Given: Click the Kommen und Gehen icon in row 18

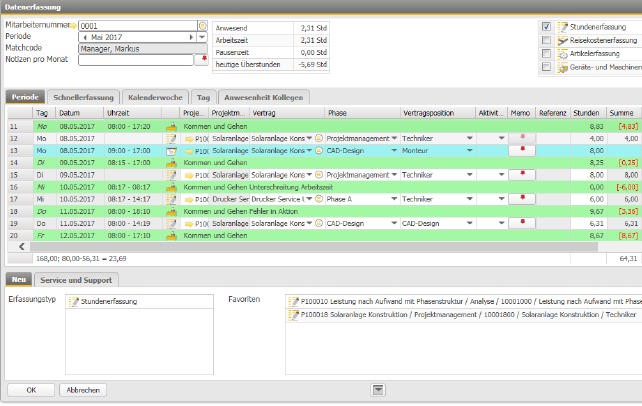Looking at the screenshot, I should click(x=171, y=212).
